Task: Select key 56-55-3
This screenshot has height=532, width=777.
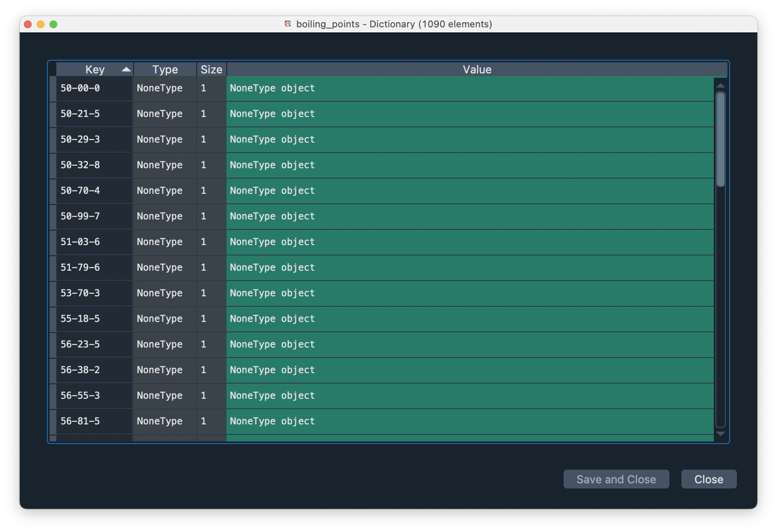Action: tap(94, 396)
